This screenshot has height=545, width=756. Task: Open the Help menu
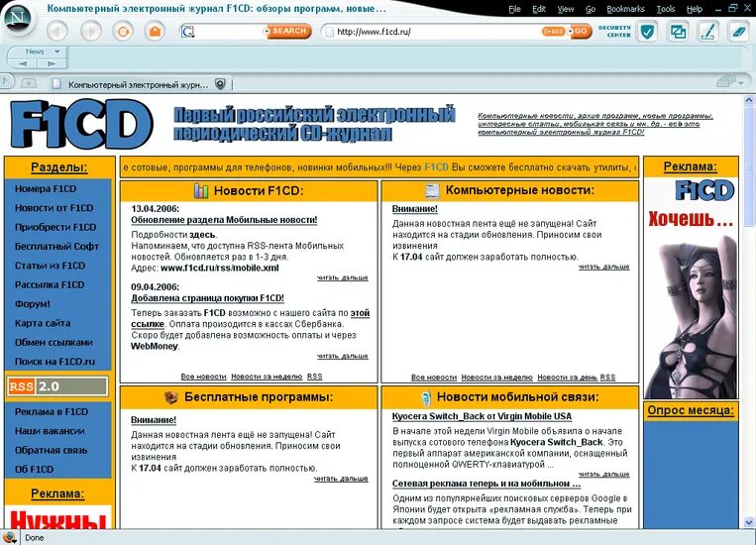coord(695,9)
